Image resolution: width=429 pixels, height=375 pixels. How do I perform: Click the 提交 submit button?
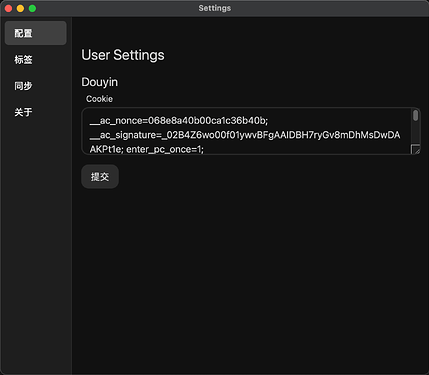100,177
